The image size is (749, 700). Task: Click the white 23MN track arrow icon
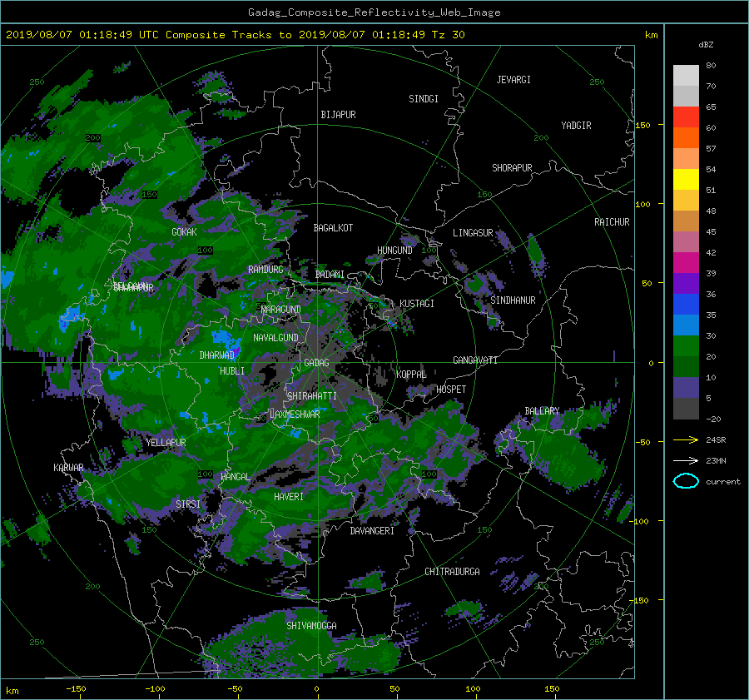coord(686,460)
